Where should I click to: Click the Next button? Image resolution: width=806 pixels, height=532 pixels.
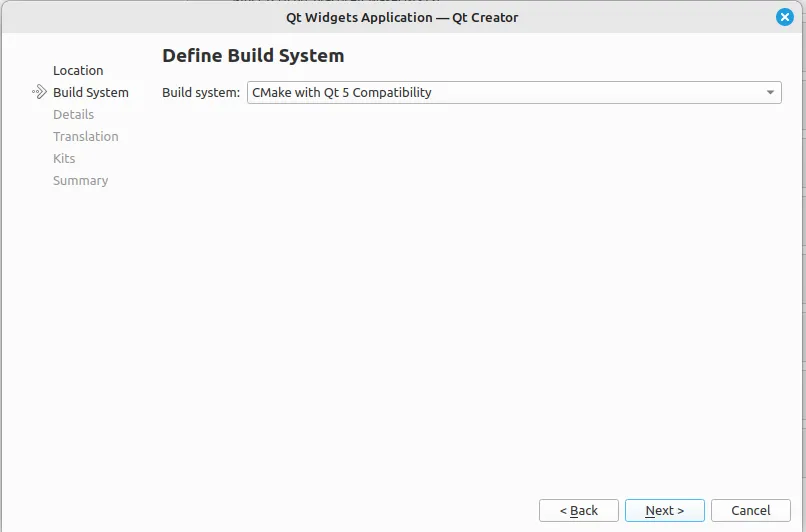[665, 510]
